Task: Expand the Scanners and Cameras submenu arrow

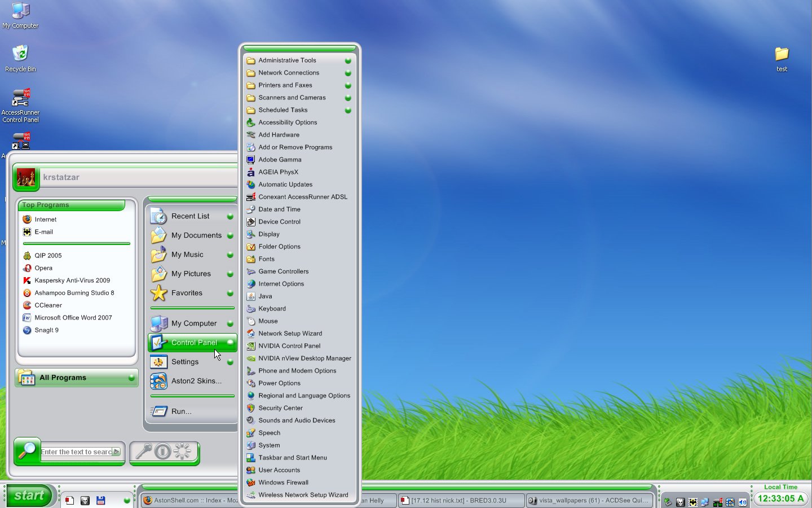Action: coord(348,98)
